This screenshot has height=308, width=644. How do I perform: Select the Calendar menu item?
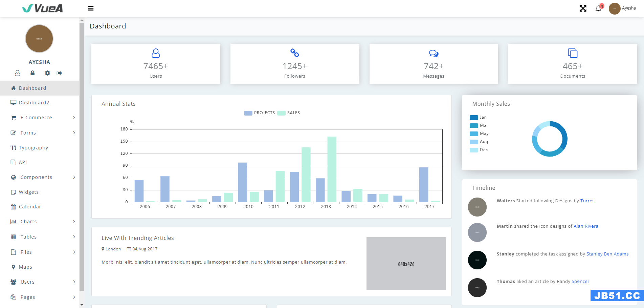pos(39,207)
